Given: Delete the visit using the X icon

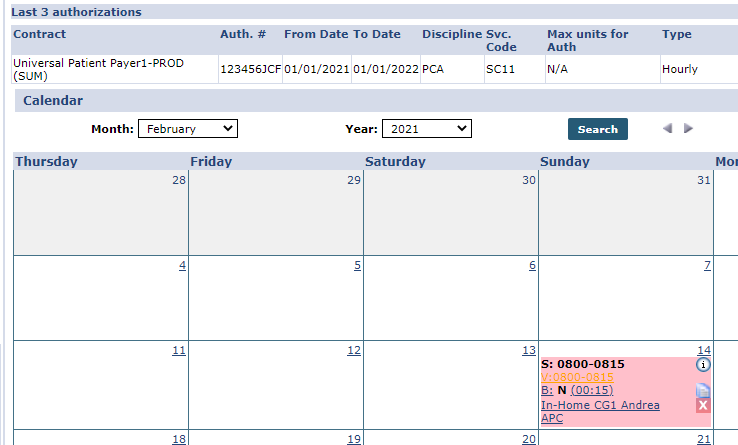Looking at the screenshot, I should pyautogui.click(x=703, y=405).
